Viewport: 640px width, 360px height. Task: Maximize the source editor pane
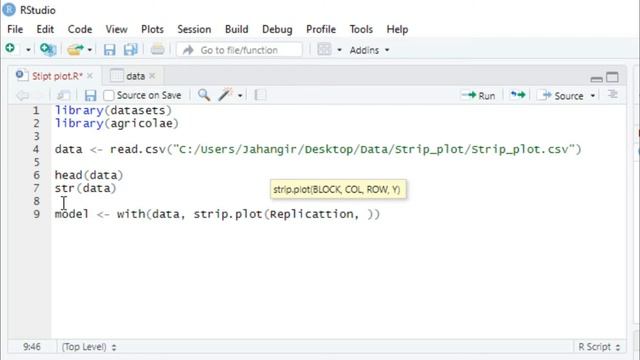point(612,77)
